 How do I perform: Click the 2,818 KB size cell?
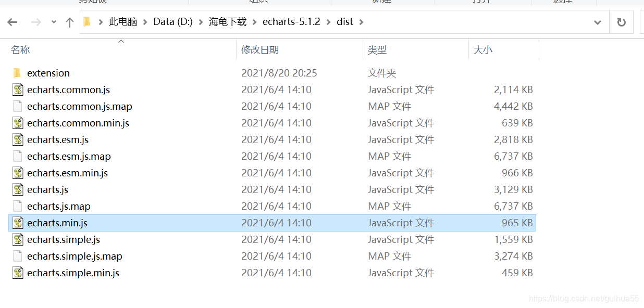pos(513,140)
